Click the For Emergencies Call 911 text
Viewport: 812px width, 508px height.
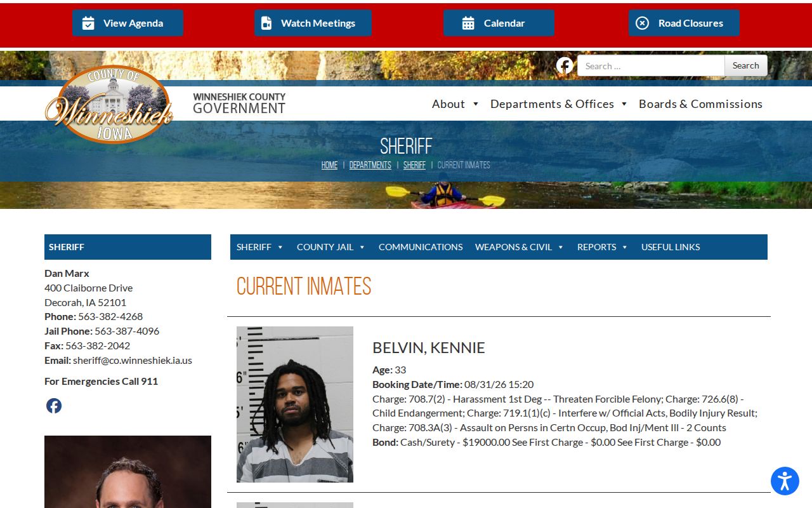click(101, 381)
